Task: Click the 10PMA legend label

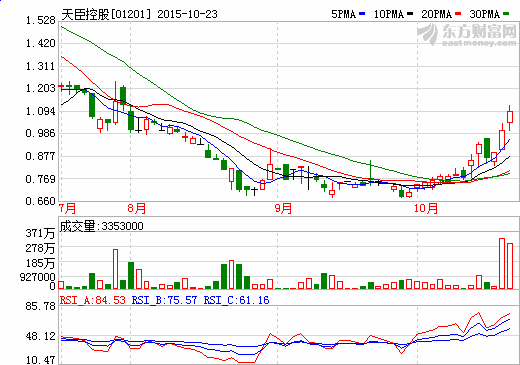Action: click(389, 14)
